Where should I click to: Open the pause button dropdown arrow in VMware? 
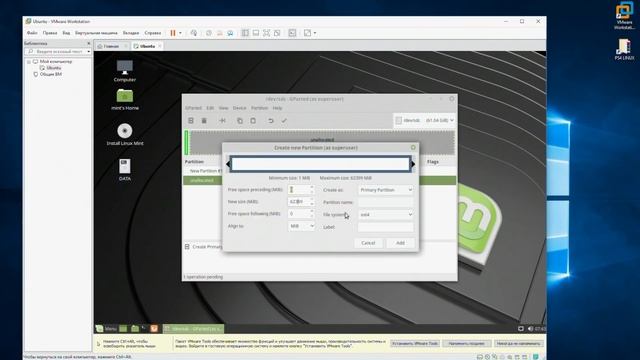[x=180, y=33]
